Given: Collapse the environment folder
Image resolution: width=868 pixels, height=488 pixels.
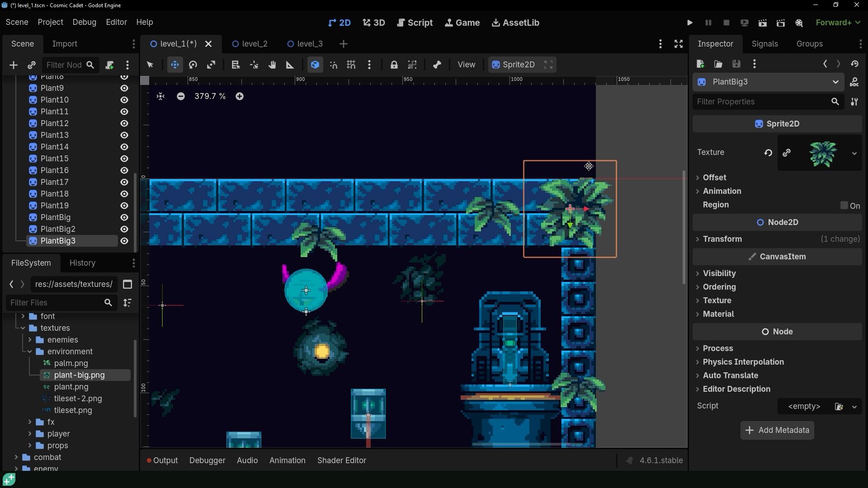Looking at the screenshot, I should (30, 352).
